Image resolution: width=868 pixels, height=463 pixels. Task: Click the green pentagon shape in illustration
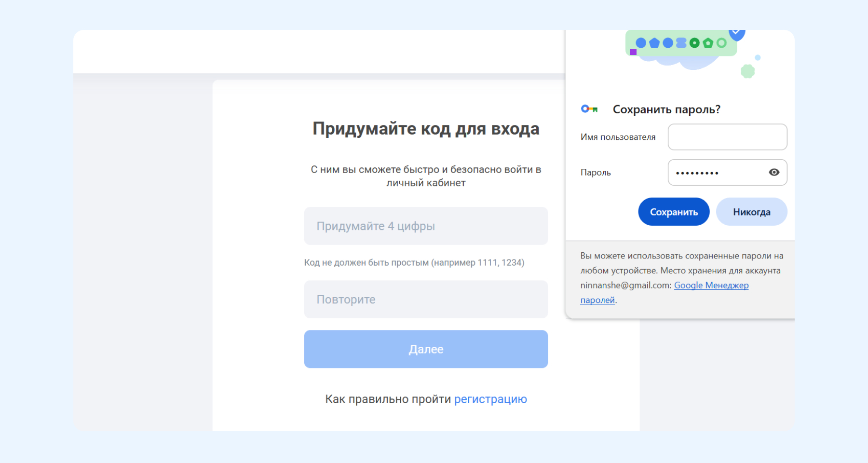click(708, 43)
